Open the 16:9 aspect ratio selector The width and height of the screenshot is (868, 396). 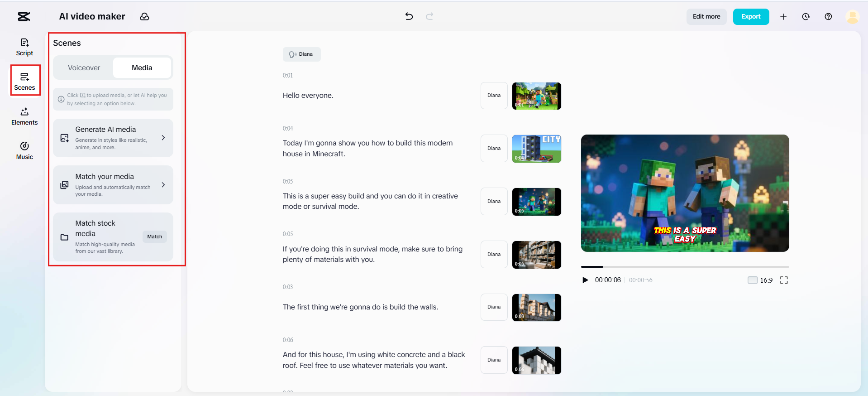pyautogui.click(x=760, y=280)
